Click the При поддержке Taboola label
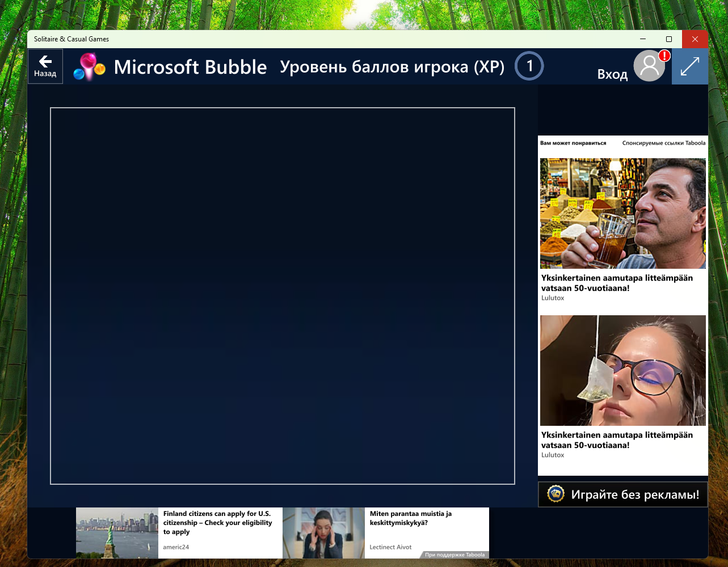This screenshot has width=728, height=567. (455, 555)
